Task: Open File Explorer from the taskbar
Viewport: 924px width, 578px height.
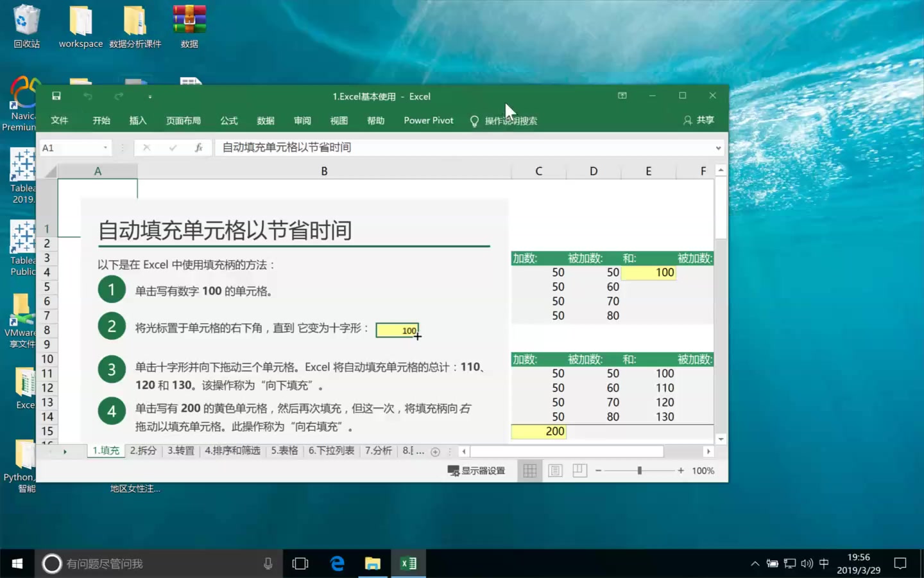Action: pos(372,563)
